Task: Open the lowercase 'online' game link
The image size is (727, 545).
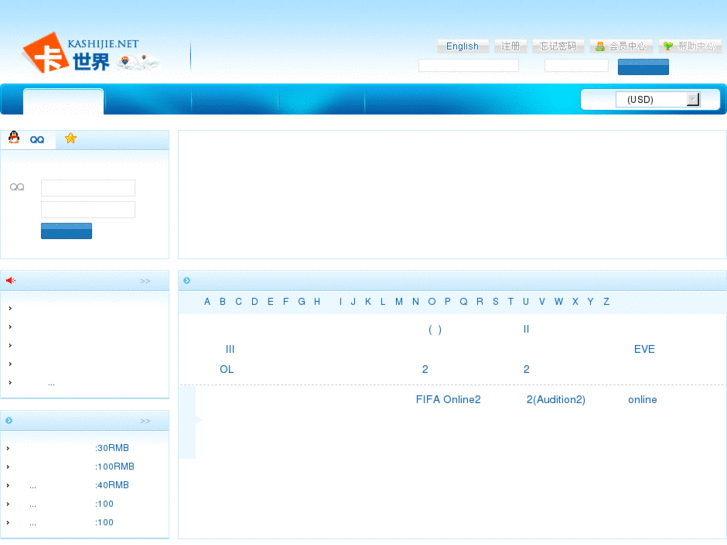Action: [x=642, y=399]
